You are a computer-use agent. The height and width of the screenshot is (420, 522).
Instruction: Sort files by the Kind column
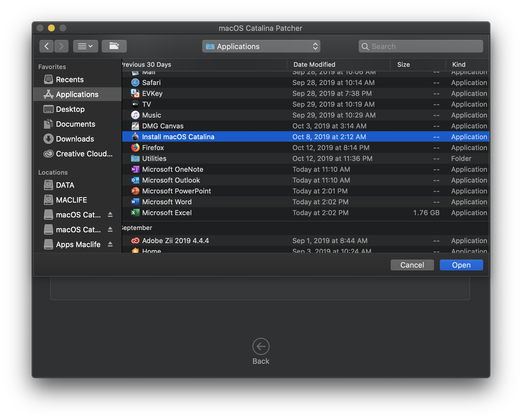458,64
